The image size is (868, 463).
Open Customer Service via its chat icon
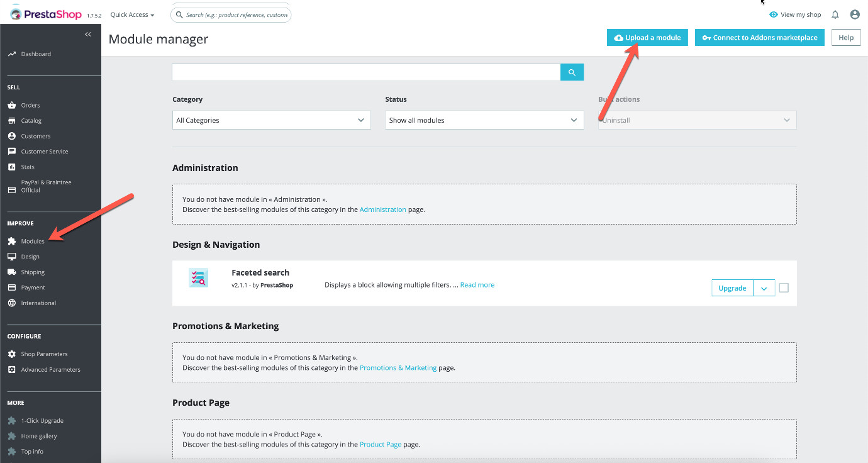point(11,151)
